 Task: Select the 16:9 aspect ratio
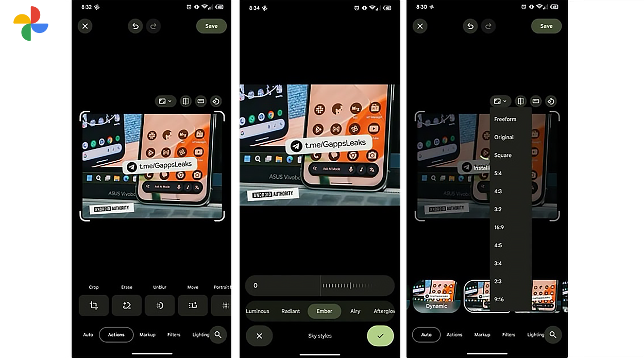point(499,227)
